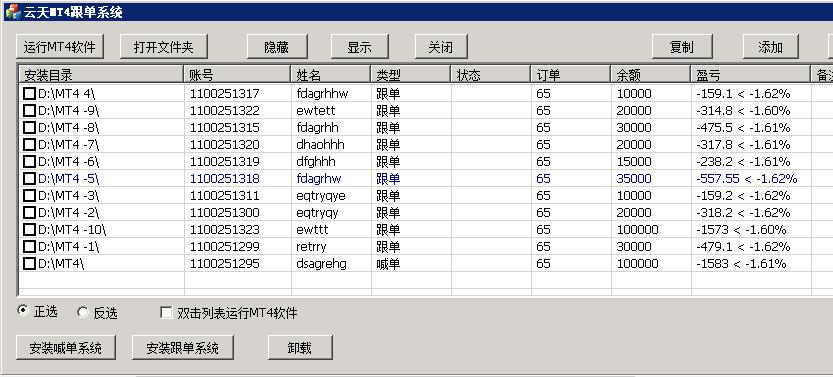Click the 运行MT4软件 button
Viewport: 833px width, 377px height.
pyautogui.click(x=60, y=47)
